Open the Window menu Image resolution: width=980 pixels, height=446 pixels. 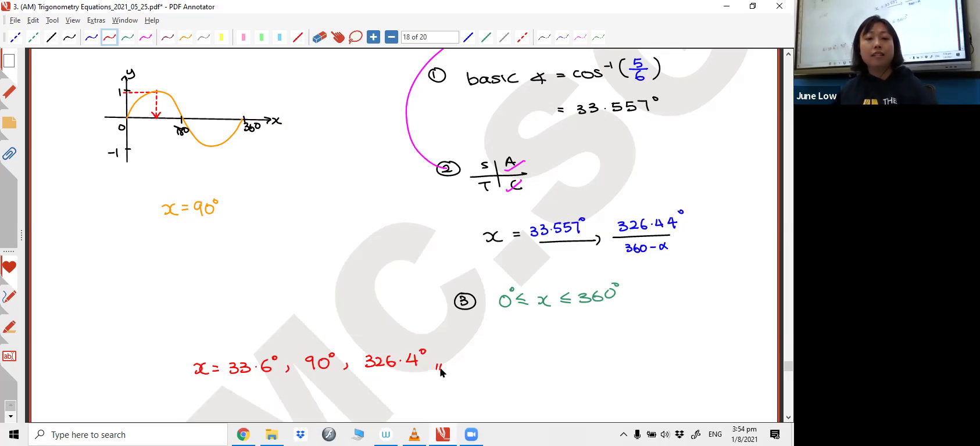coord(125,20)
